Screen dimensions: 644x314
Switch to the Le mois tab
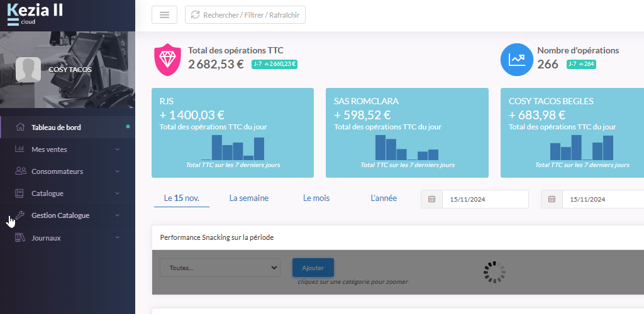316,198
